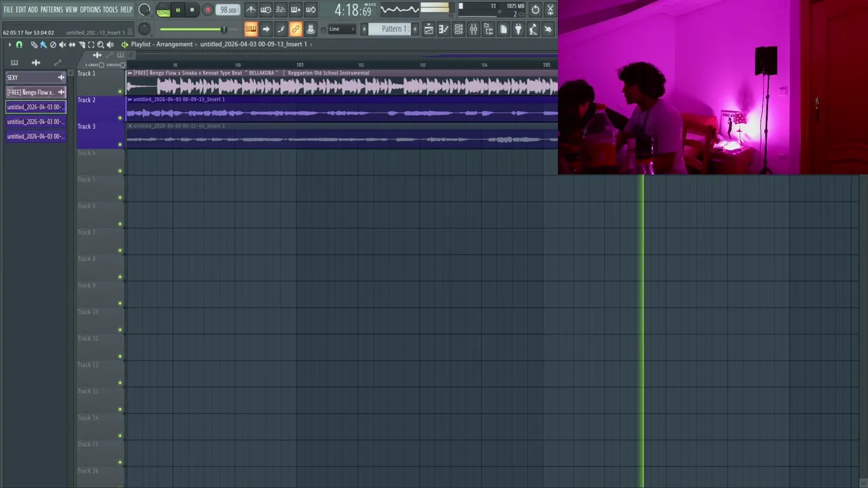The height and width of the screenshot is (488, 868).
Task: Toggle wait for input to start playing
Action: pyautogui.click(x=266, y=9)
